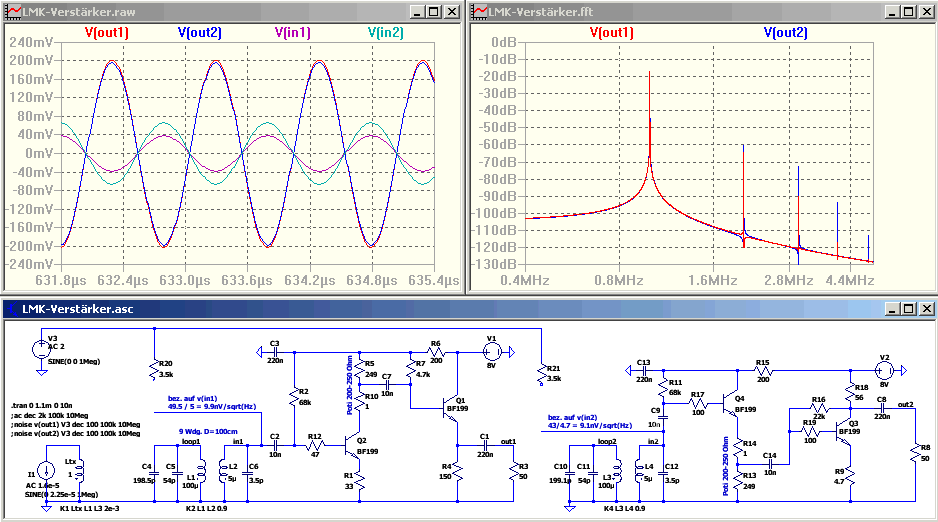
Task: Select the Ltx inductor symbol
Action: coord(80,470)
